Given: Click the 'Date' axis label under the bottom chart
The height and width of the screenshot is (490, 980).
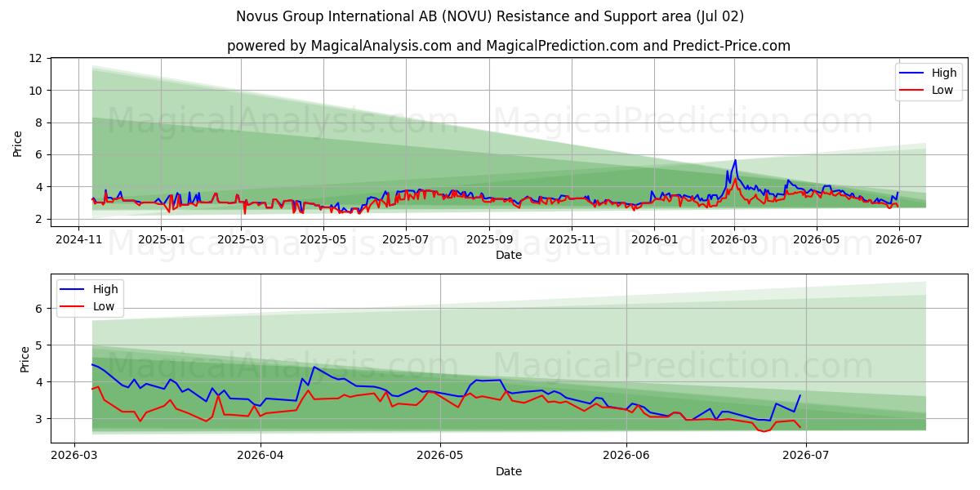Looking at the screenshot, I should coord(509,471).
